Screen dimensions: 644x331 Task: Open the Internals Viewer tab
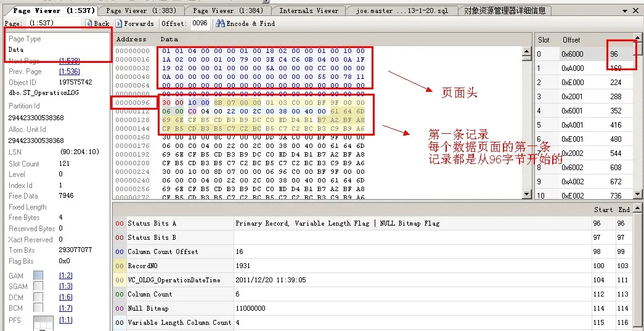tap(309, 10)
